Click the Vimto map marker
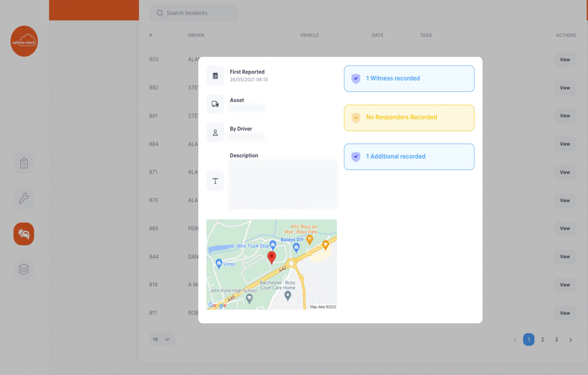Screen dimensions: 588x375 (x=219, y=263)
